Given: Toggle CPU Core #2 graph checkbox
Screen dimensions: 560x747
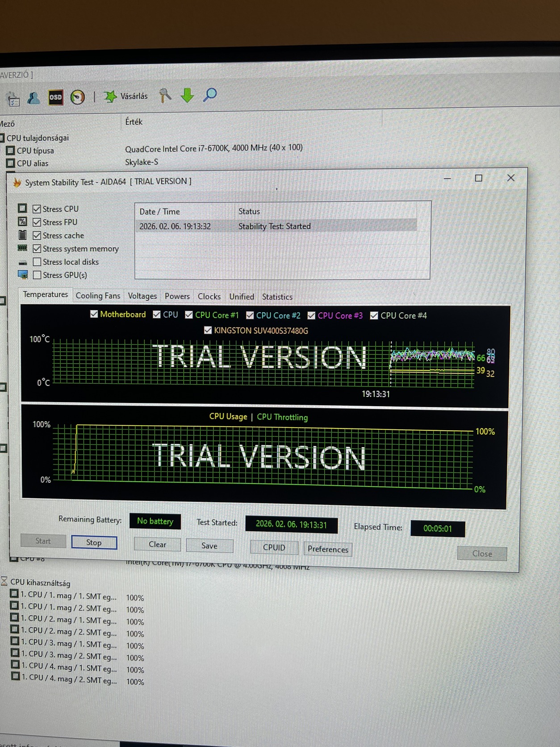Looking at the screenshot, I should (250, 315).
